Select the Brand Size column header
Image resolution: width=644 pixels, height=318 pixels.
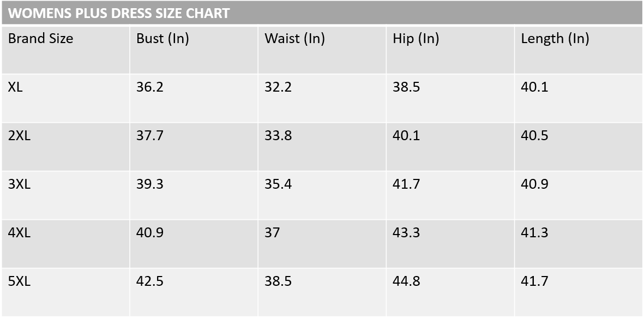point(40,39)
